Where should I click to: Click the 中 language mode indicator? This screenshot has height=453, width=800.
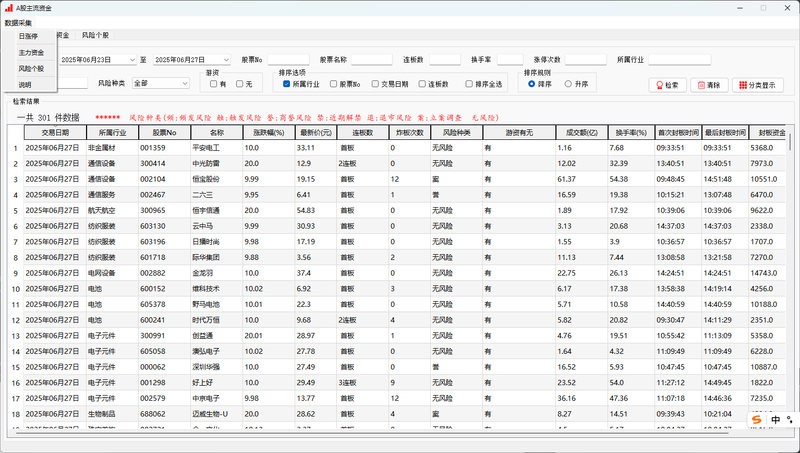click(x=776, y=419)
